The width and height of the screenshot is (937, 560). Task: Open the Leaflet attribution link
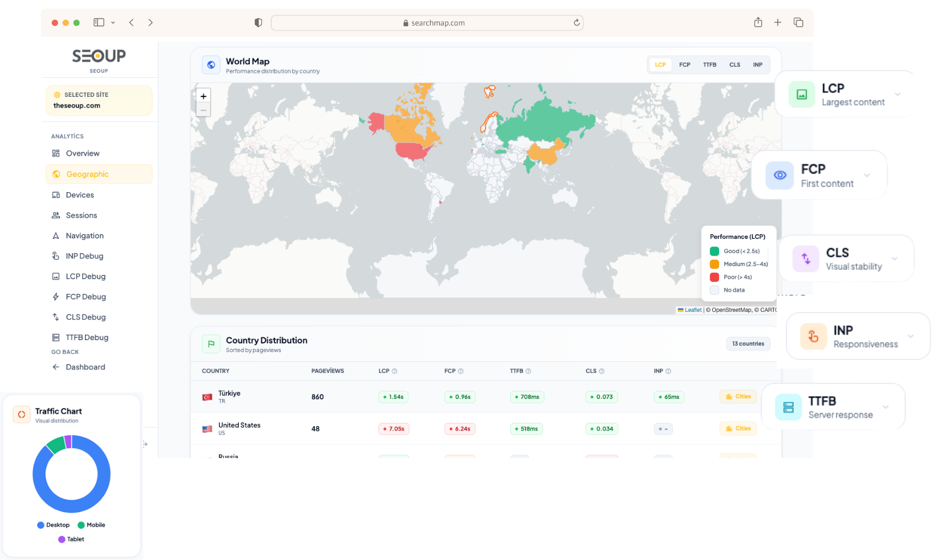(693, 310)
